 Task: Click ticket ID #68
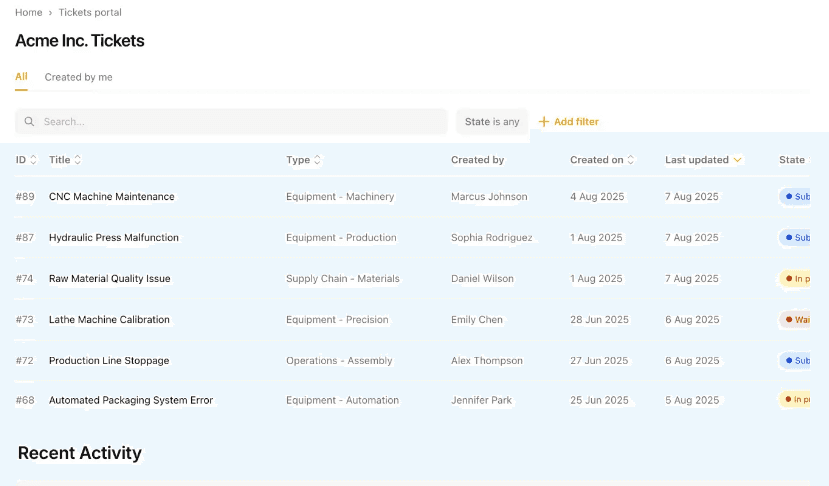click(25, 400)
